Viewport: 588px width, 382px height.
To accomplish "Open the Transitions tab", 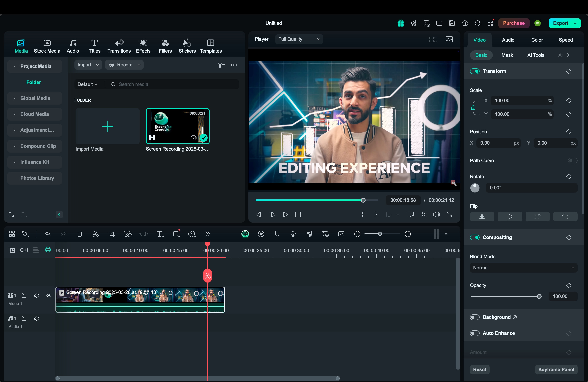I will tap(119, 46).
